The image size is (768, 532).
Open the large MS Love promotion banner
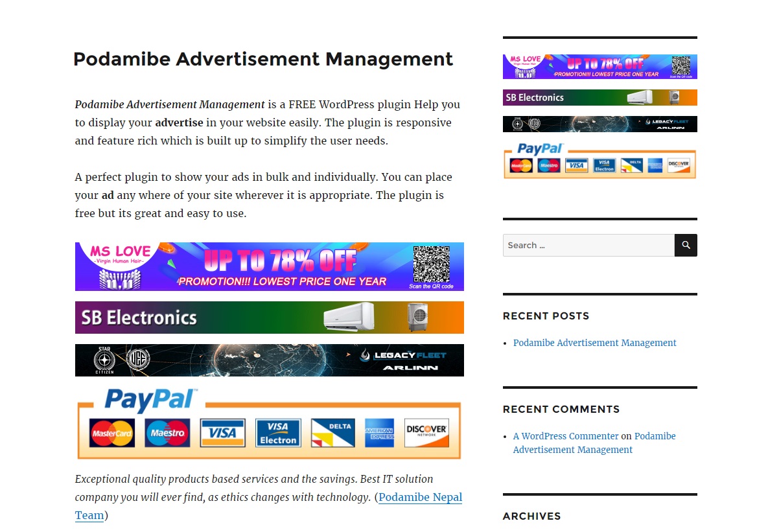[x=270, y=266]
